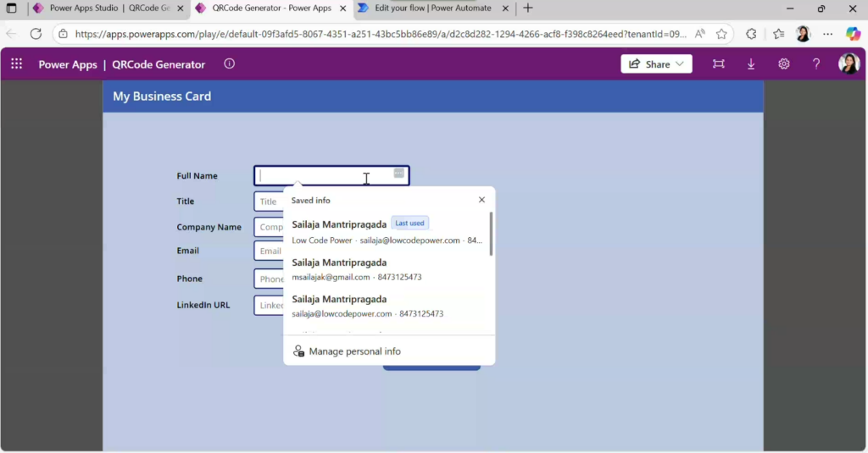868x453 pixels.
Task: Click the Saved info list scrollbar
Action: tap(491, 235)
